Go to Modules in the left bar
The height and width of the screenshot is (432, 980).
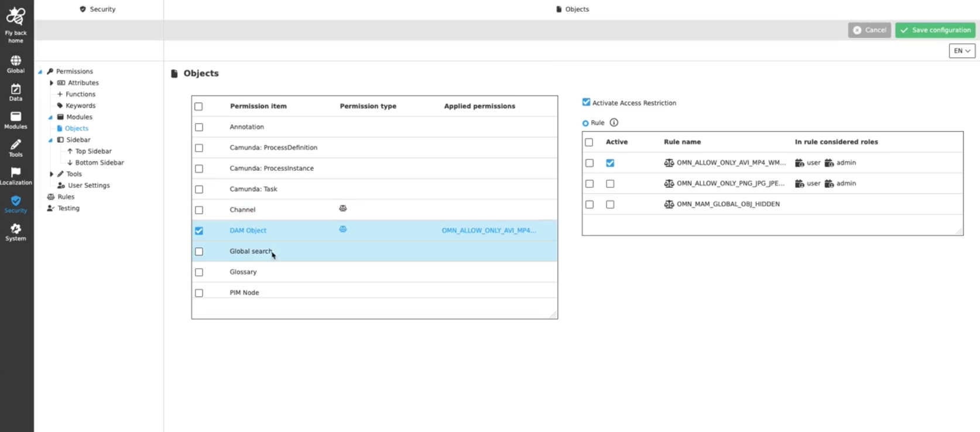point(16,117)
